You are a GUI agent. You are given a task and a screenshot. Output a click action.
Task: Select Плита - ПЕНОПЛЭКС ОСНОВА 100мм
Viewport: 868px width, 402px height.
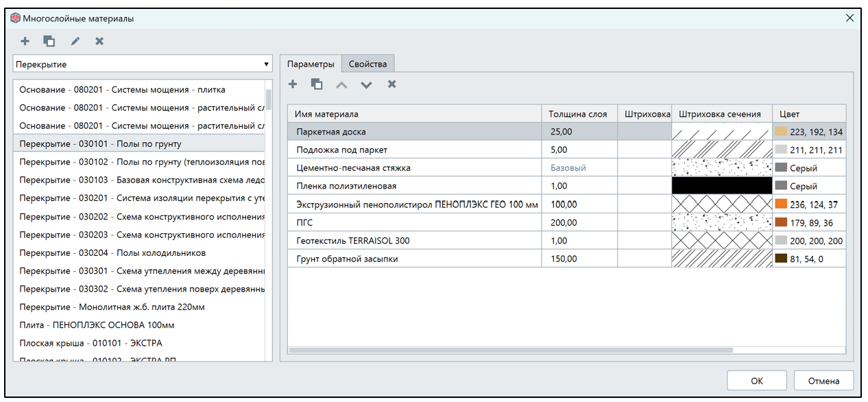tap(139, 325)
